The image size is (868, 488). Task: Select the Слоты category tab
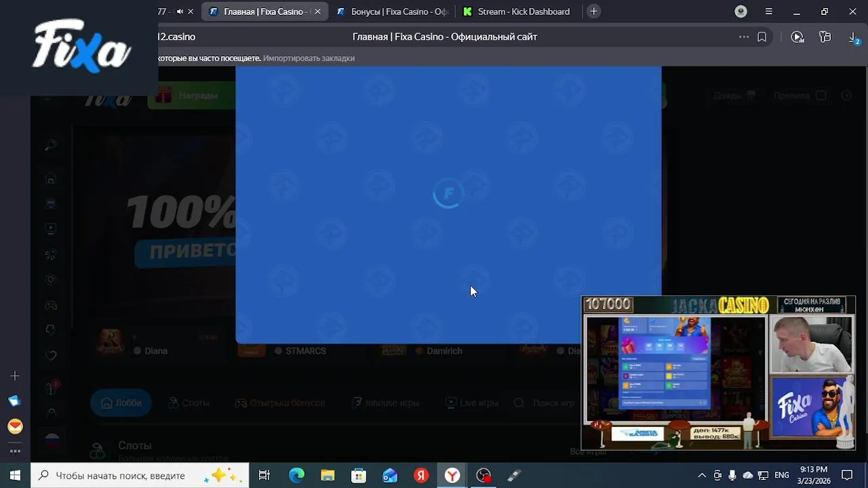click(189, 403)
